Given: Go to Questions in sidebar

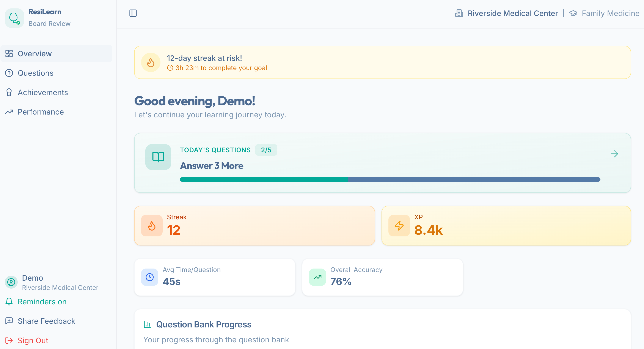Looking at the screenshot, I should (36, 73).
